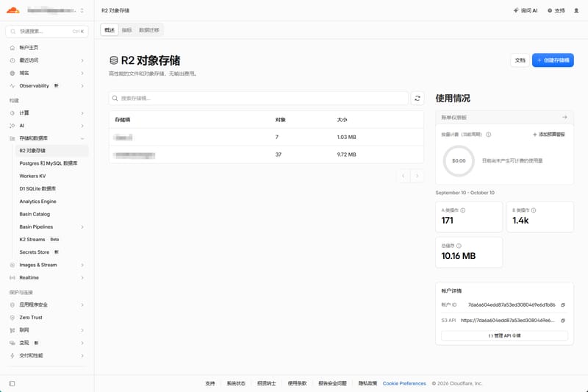Open the info icon next to 按量计费
Viewport: 588px width, 392px height.
[489, 135]
